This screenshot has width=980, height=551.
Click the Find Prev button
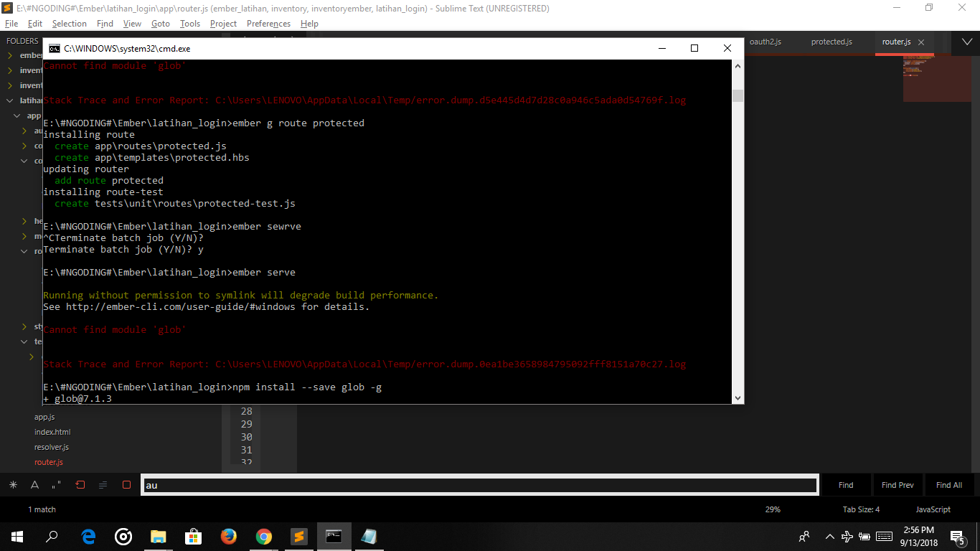point(897,484)
